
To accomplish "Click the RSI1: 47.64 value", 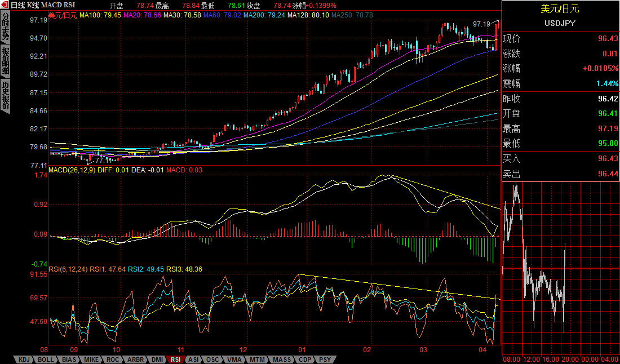I will [x=108, y=269].
